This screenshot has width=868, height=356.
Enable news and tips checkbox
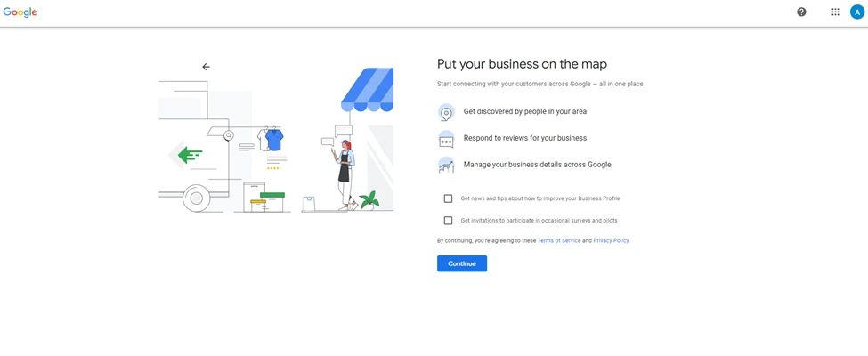point(448,198)
